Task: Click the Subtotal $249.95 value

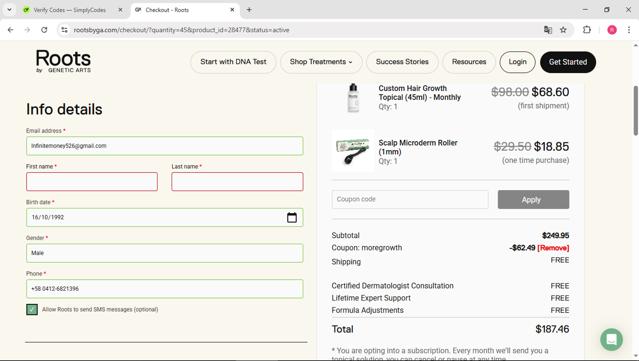Action: (x=555, y=236)
